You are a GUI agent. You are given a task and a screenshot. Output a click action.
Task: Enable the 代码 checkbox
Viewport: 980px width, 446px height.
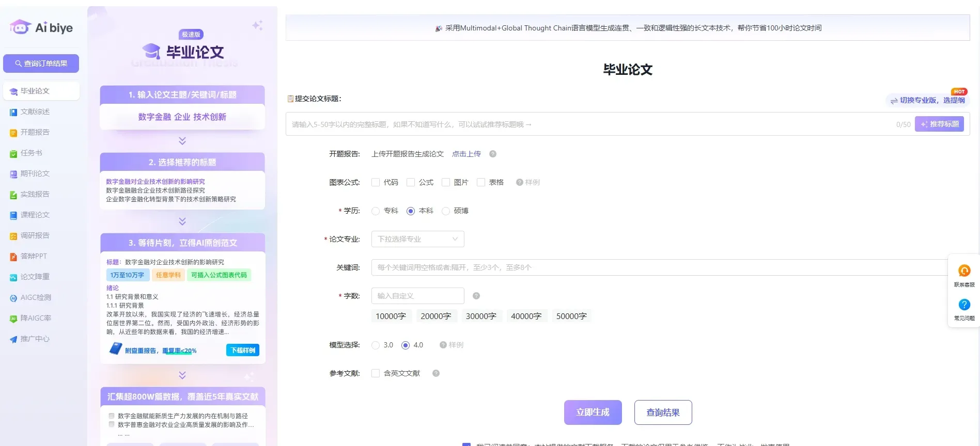coord(376,182)
